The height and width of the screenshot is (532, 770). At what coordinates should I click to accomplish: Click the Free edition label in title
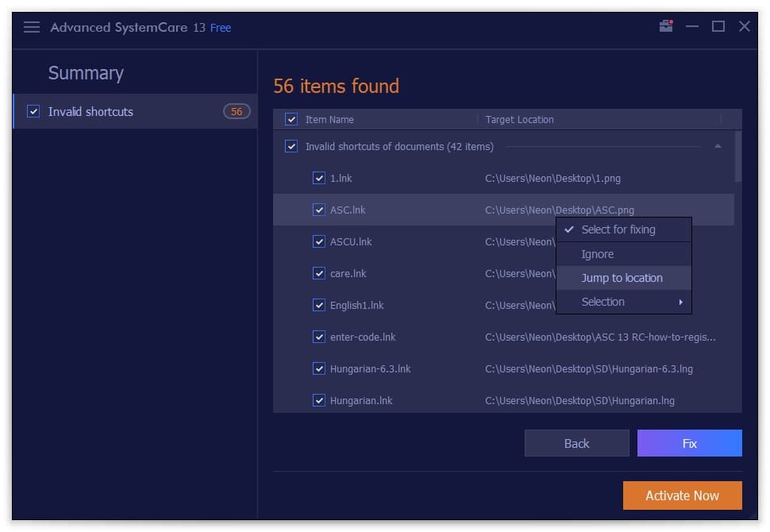(x=221, y=28)
